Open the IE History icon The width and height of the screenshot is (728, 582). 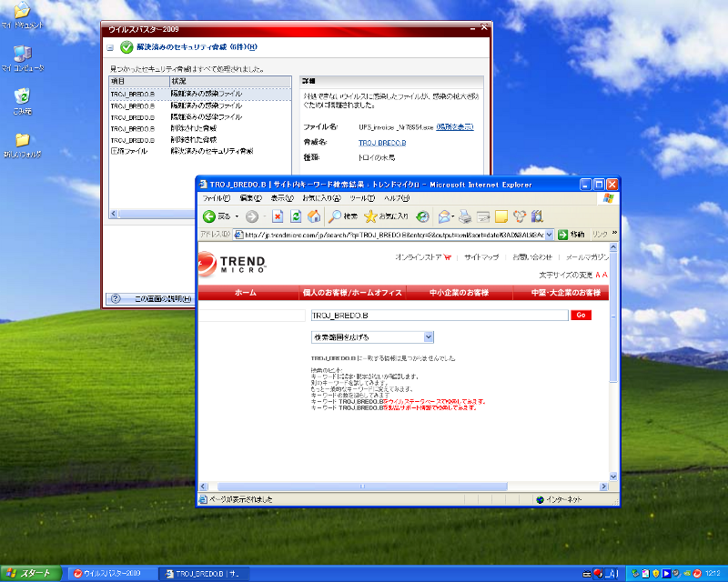(422, 216)
